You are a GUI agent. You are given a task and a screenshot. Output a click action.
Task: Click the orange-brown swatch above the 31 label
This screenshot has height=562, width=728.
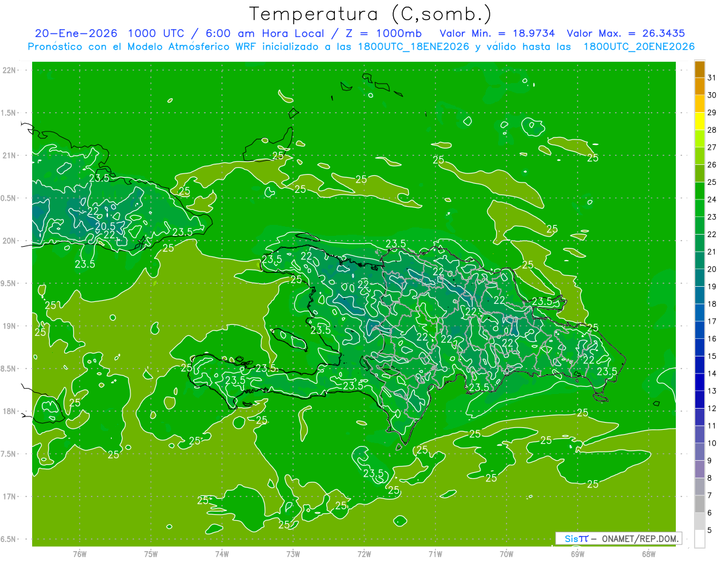coord(699,69)
